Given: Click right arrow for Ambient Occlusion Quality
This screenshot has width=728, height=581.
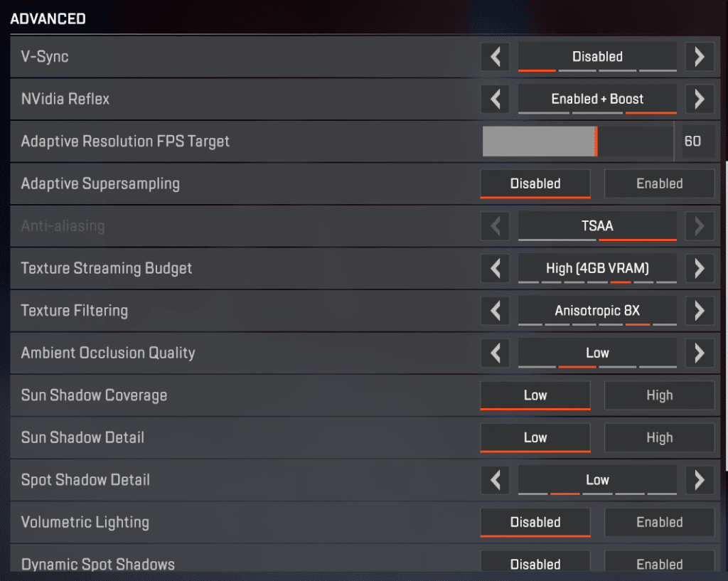Looking at the screenshot, I should [700, 353].
